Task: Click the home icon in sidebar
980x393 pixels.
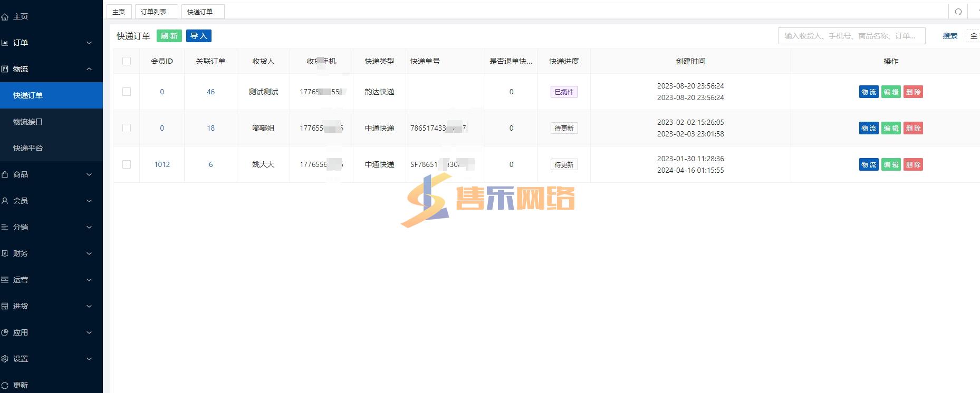Action: (x=5, y=17)
